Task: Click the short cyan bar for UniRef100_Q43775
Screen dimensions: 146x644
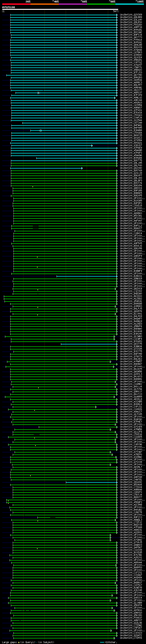Action: [x=89, y=344]
